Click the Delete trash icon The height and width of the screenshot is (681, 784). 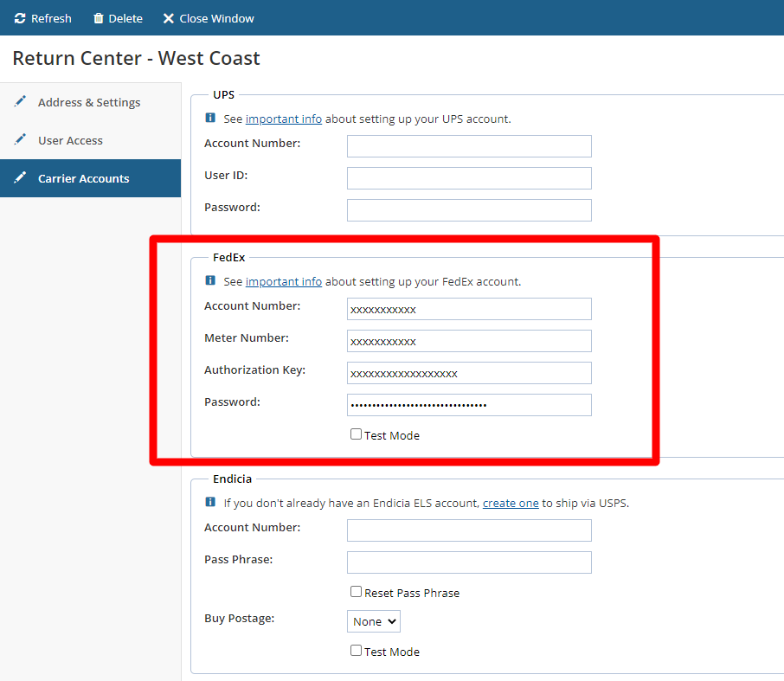click(x=99, y=18)
